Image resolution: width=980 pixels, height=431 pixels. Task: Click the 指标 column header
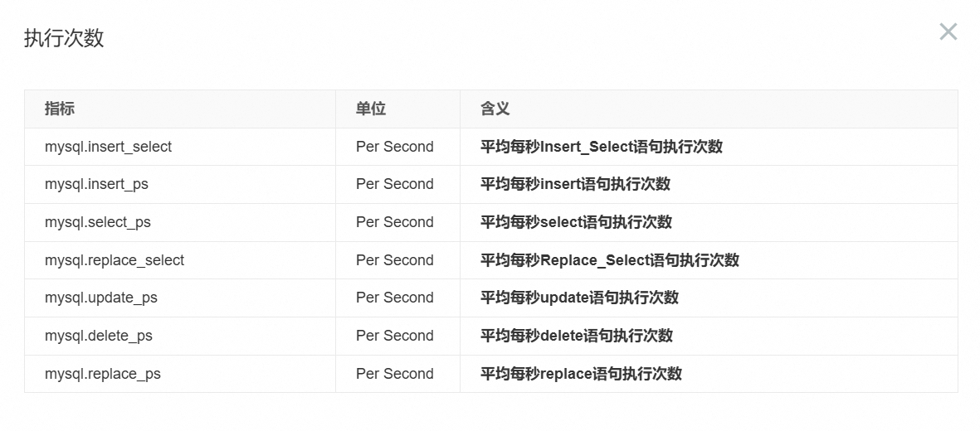60,109
